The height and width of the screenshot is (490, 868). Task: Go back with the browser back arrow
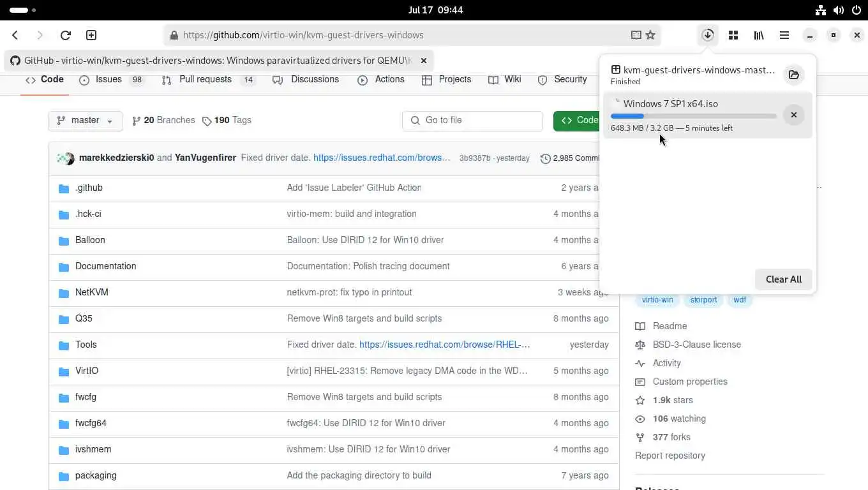(x=15, y=35)
